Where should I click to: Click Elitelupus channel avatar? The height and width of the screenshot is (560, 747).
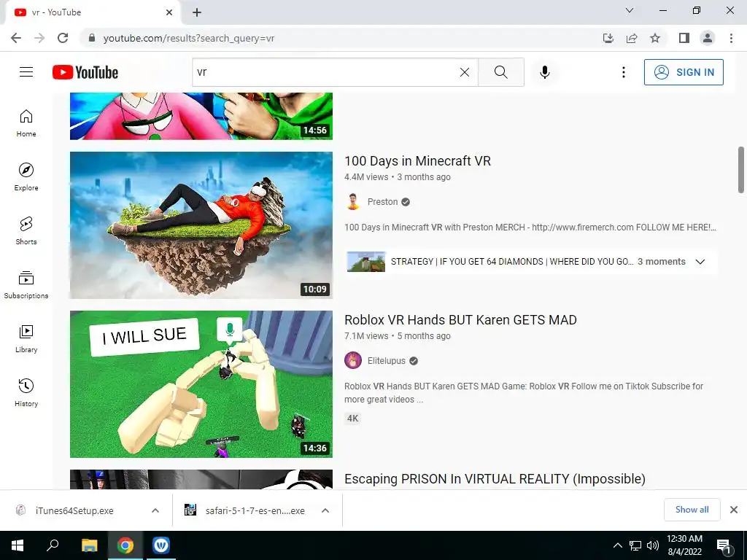[352, 360]
